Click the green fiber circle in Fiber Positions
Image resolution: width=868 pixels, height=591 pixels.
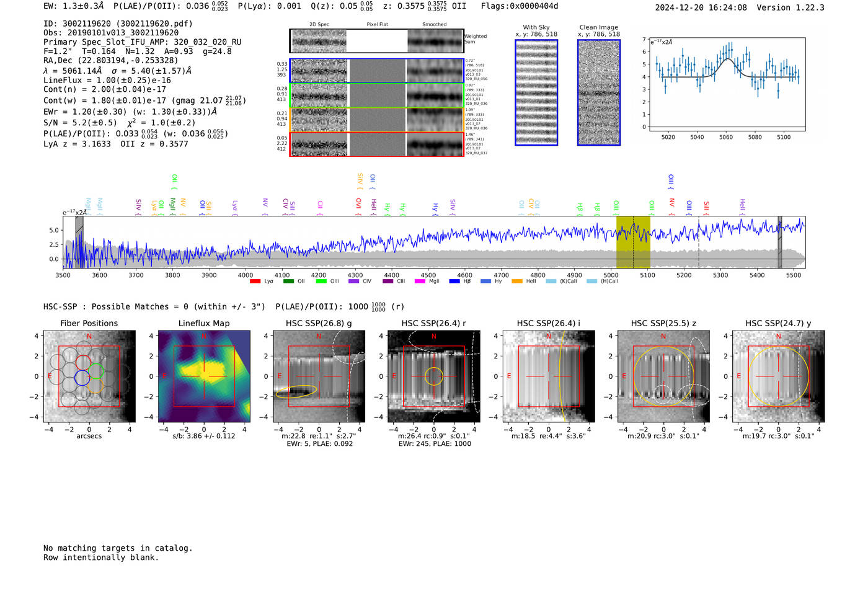pyautogui.click(x=95, y=371)
